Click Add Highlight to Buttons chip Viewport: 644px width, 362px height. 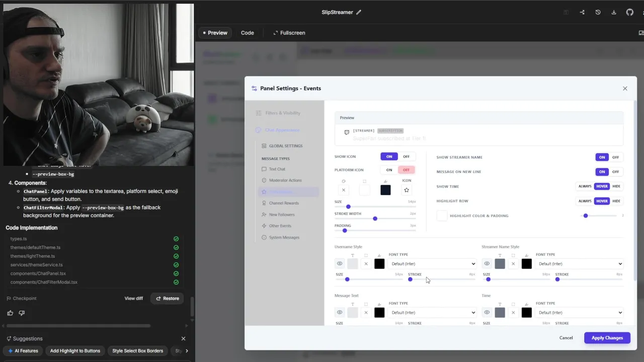click(75, 351)
